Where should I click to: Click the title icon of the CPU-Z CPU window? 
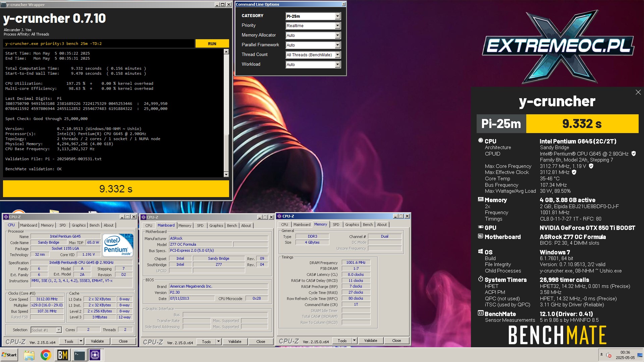tap(6, 217)
